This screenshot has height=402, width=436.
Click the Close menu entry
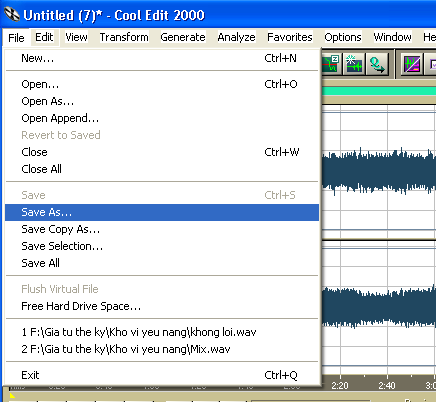coord(162,152)
